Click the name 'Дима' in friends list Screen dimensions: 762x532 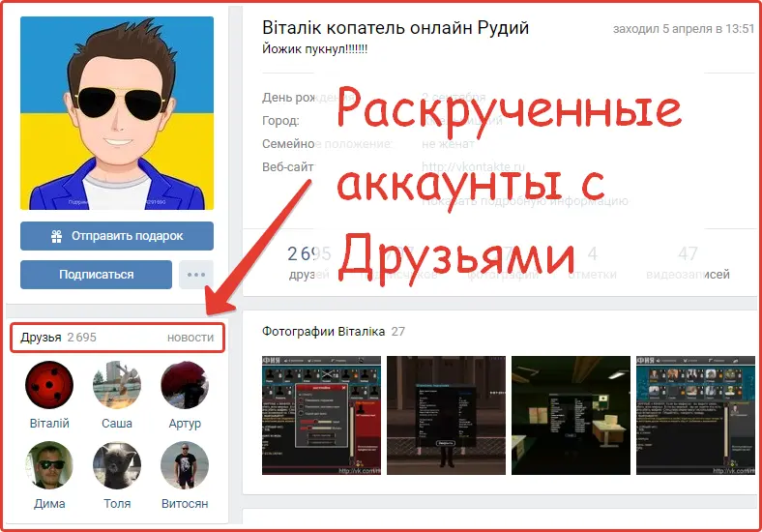49,504
